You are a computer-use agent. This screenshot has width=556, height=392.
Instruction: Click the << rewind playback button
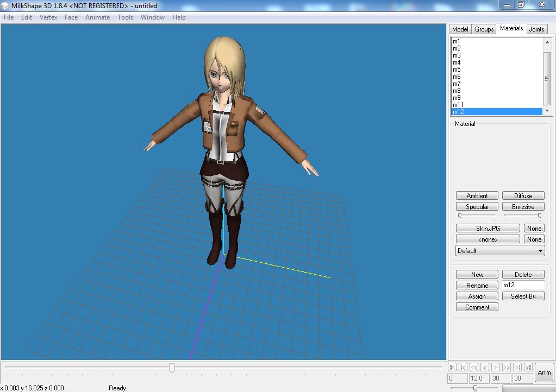point(474,367)
